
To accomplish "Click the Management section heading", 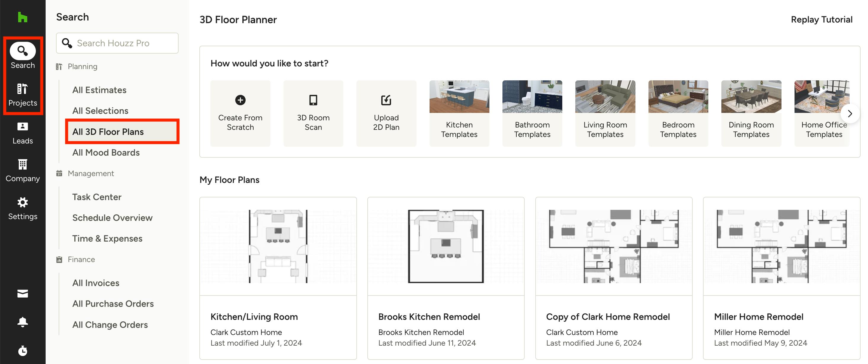I will point(91,173).
